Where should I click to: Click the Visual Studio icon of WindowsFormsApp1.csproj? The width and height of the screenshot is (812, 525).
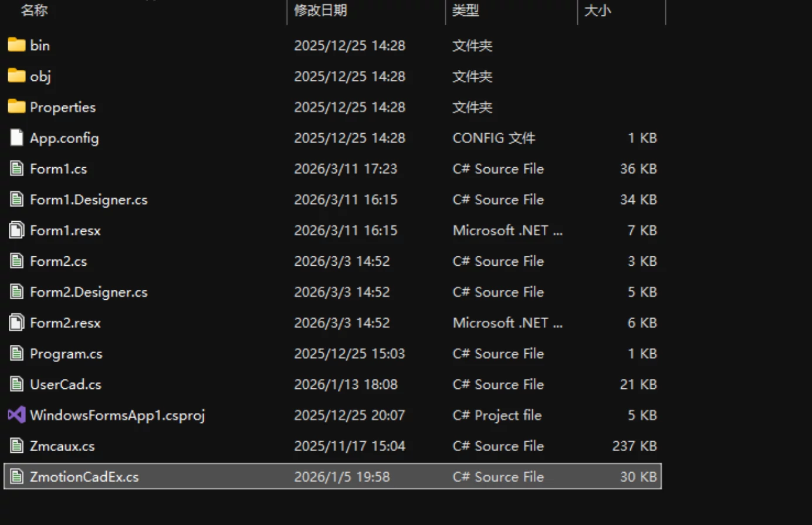tap(16, 415)
